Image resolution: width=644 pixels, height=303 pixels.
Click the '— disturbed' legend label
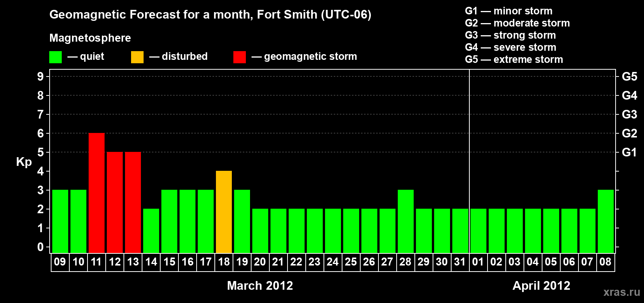(178, 56)
